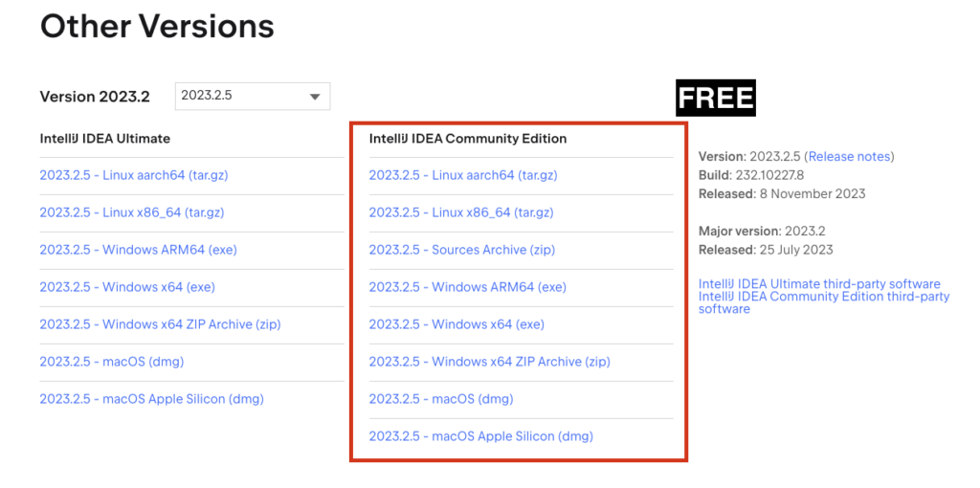The width and height of the screenshot is (980, 488).
Task: Download Ultimate Windows x64 ZIP Archive
Action: pos(160,325)
